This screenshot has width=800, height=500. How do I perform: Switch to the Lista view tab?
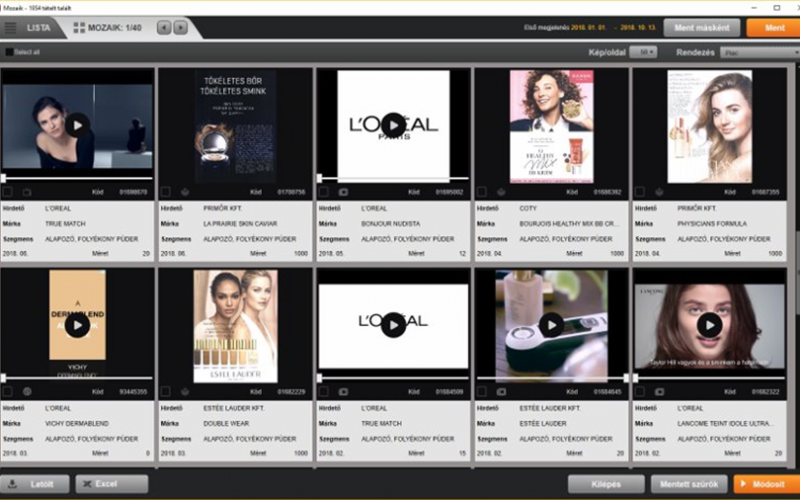pyautogui.click(x=30, y=28)
